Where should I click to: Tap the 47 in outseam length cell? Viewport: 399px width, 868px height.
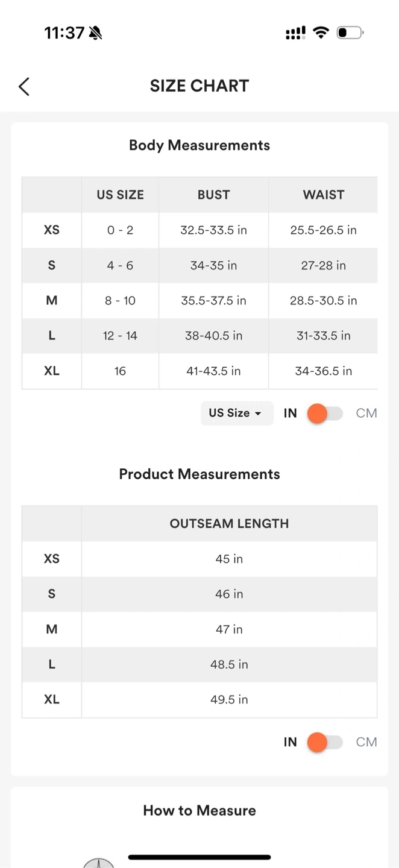coord(229,629)
